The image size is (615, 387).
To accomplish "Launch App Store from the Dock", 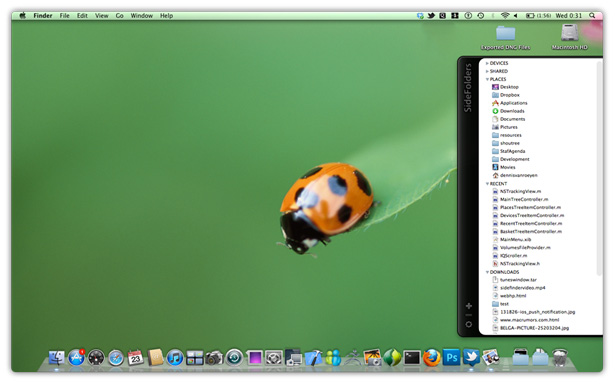I will tap(76, 358).
